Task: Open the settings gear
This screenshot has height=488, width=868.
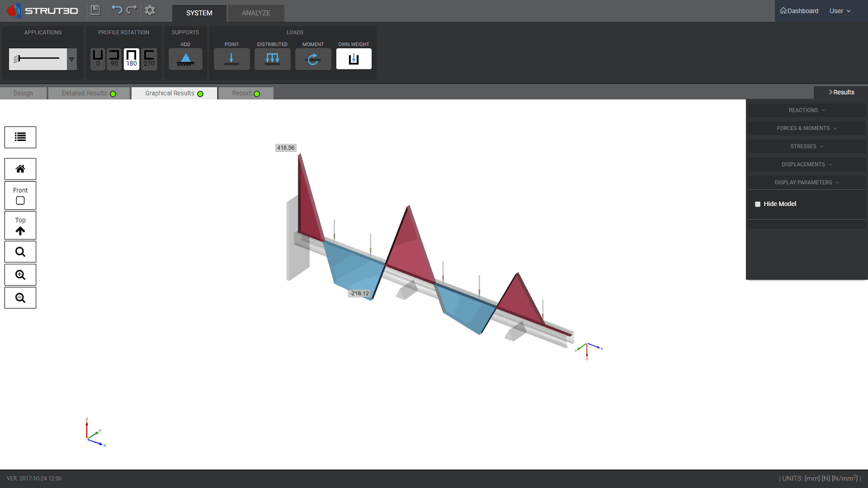Action: 150,10
